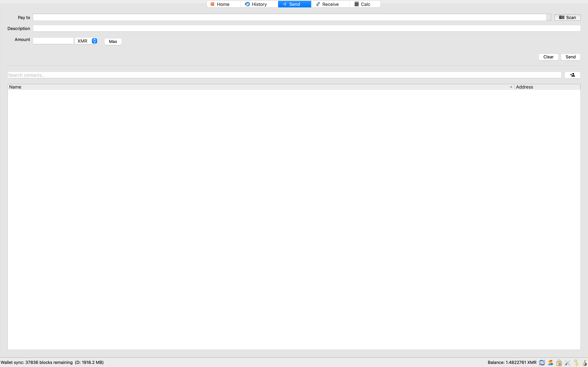588x367 pixels.
Task: Click into the Amount input field
Action: coord(53,41)
